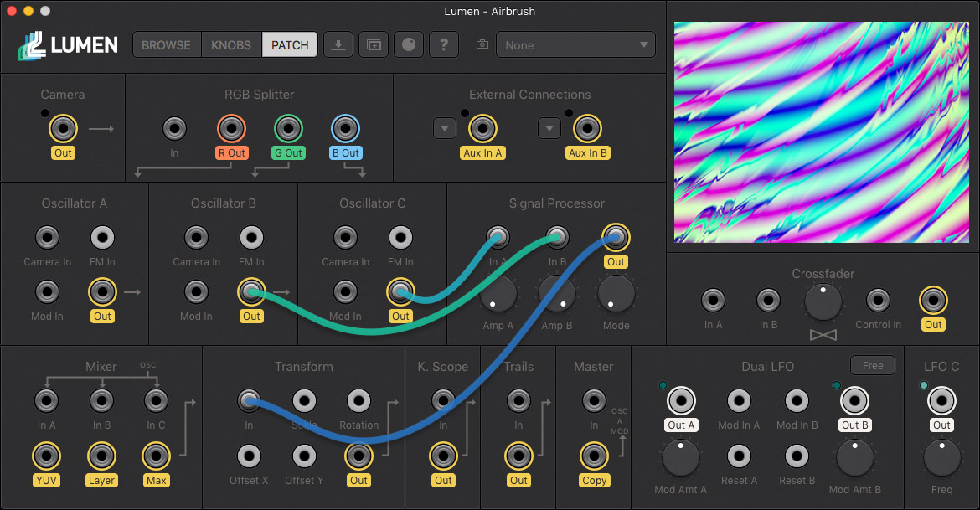Click the FM In jack on Oscillator A
Viewport: 980px width, 510px height.
tap(102, 237)
